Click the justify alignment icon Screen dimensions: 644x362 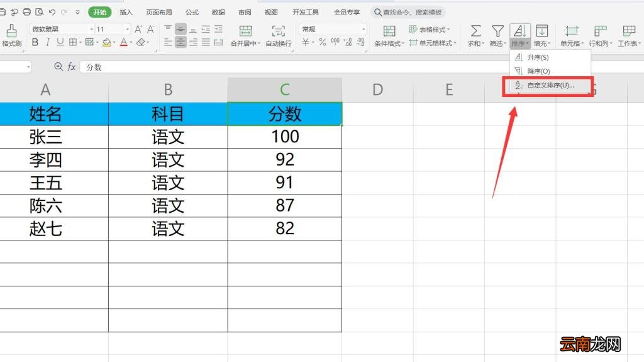click(206, 42)
